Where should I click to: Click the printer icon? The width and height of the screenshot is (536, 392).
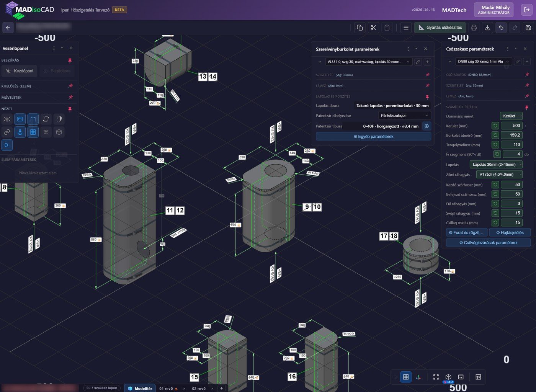pos(474,28)
